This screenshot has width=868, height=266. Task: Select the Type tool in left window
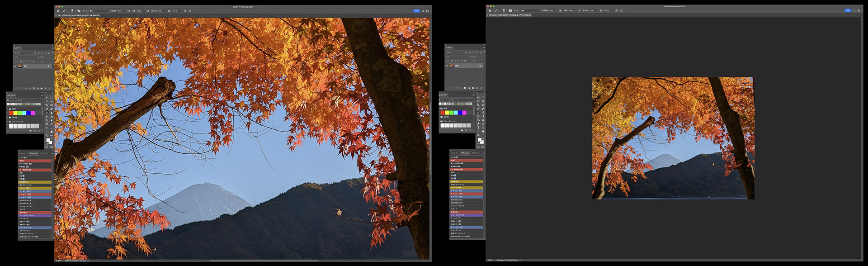coord(47,128)
